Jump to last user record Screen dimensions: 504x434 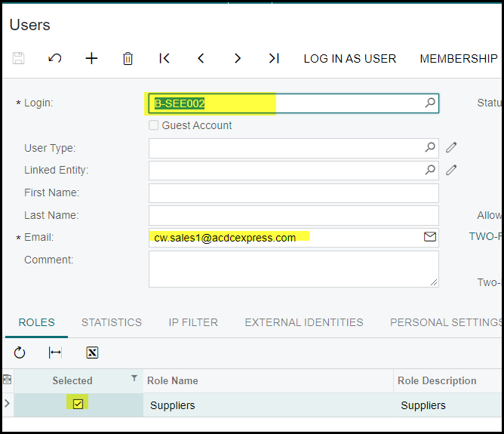[274, 58]
